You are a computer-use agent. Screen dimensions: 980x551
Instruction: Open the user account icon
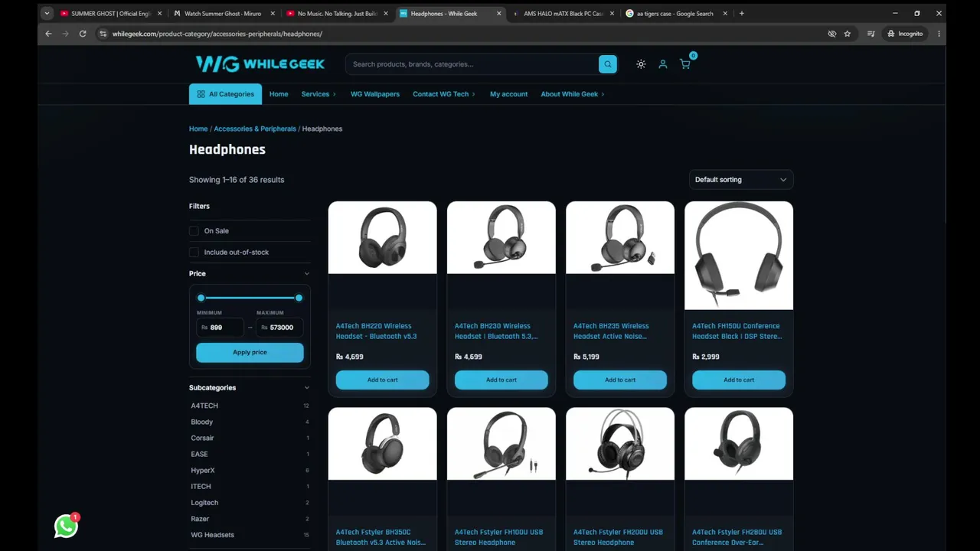point(663,64)
